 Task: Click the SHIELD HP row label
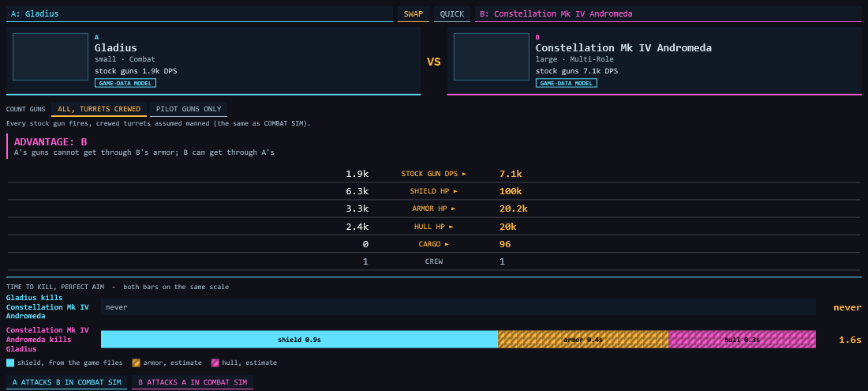434,191
